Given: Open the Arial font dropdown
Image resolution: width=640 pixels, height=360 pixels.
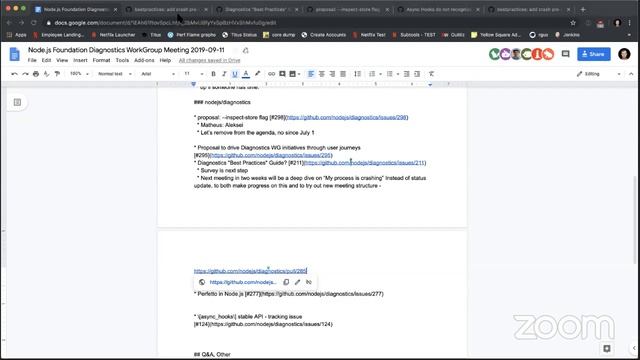Looking at the screenshot, I should click(x=158, y=74).
